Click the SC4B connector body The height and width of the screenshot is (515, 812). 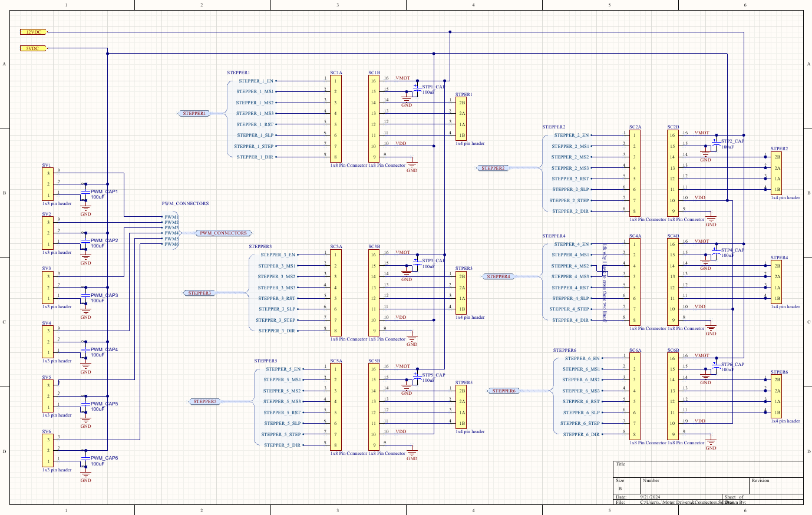pyautogui.click(x=672, y=282)
